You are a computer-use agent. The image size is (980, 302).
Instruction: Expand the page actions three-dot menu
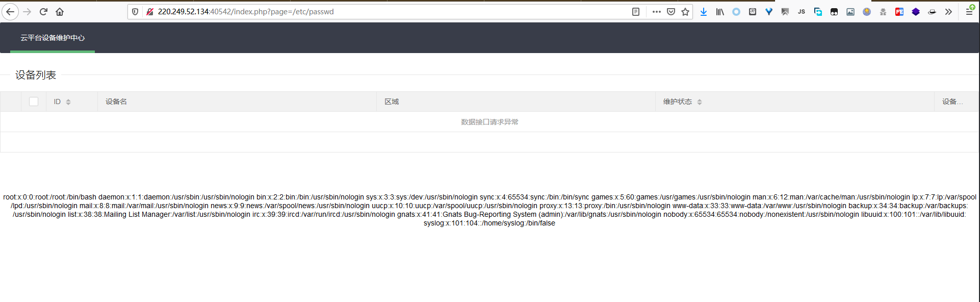point(657,12)
